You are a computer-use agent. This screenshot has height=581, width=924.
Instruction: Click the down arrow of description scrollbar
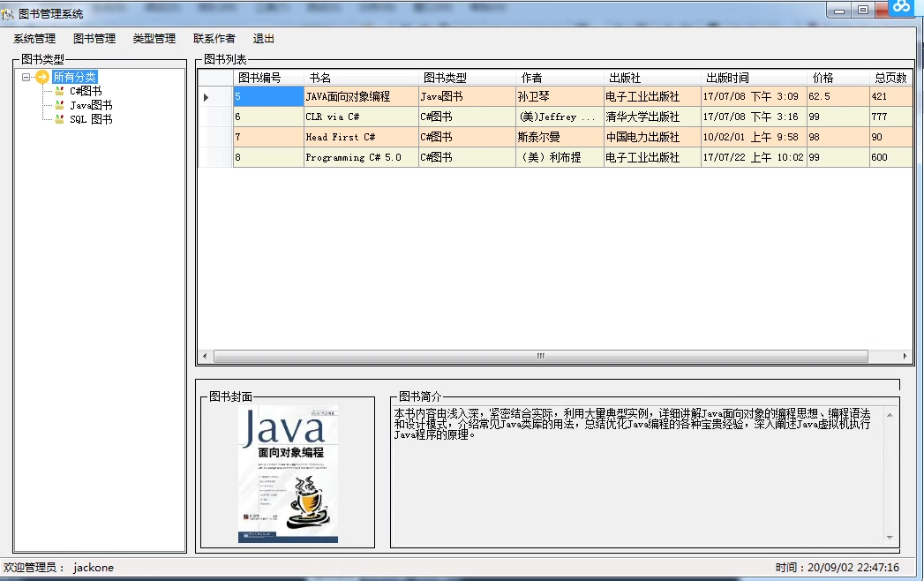tap(890, 538)
